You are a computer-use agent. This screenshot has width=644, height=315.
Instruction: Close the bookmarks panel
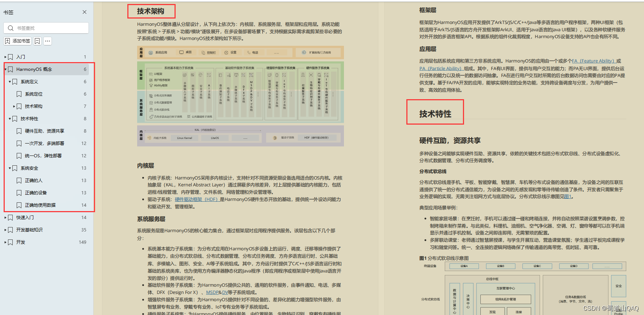[x=85, y=12]
